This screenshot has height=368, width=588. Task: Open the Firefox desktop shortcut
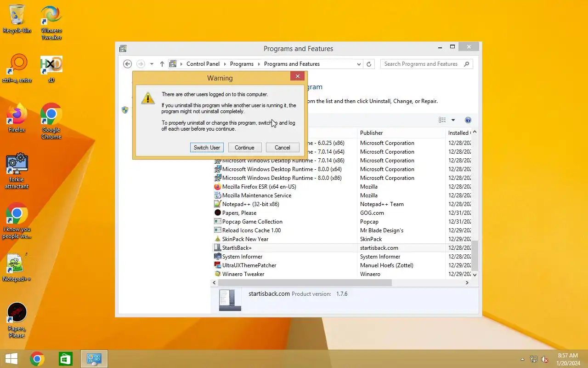[x=17, y=118]
